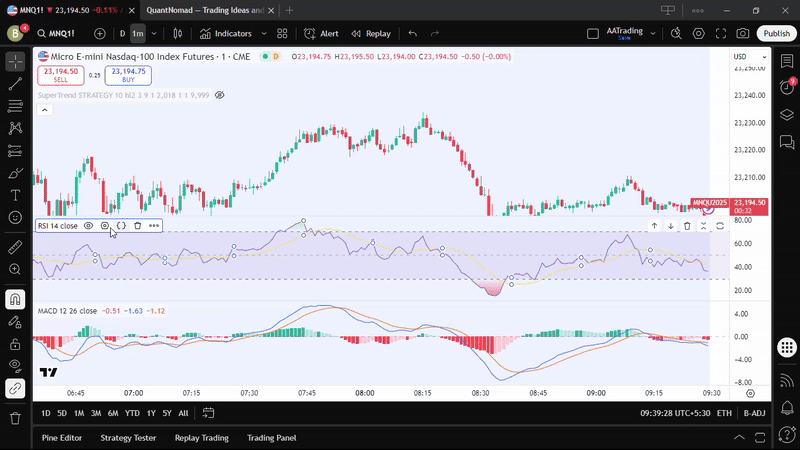
Task: Open RSI source code braces icon
Action: pyautogui.click(x=121, y=226)
